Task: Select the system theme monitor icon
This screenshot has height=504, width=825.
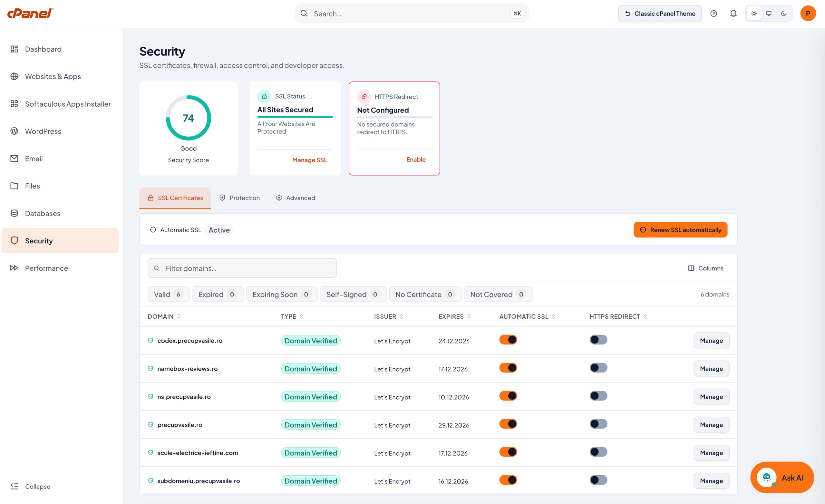Action: (x=769, y=14)
